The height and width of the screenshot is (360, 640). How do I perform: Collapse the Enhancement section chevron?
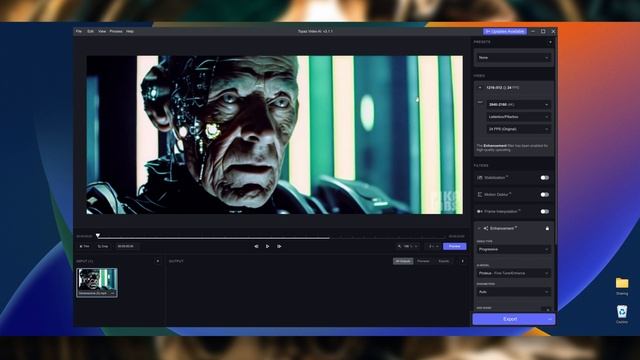click(479, 229)
